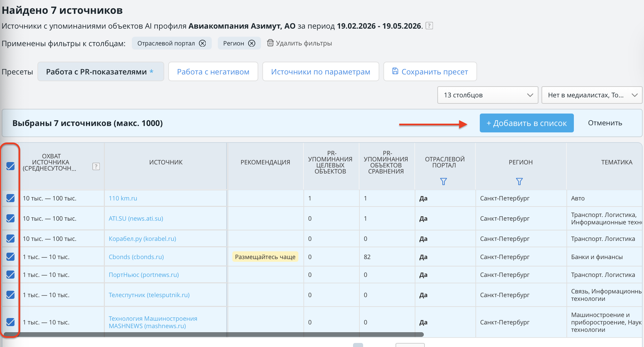Remove the Отраслевой портал filter chip
Screen dimensions: 644x347
202,43
